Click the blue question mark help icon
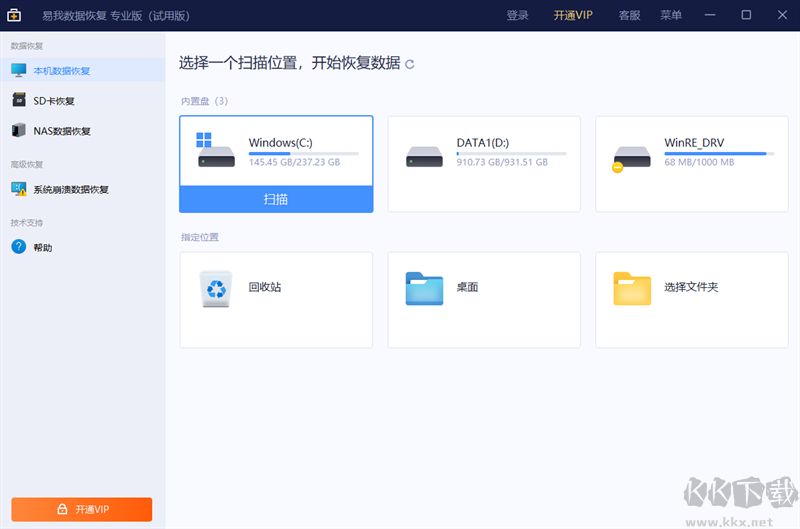 pos(19,247)
